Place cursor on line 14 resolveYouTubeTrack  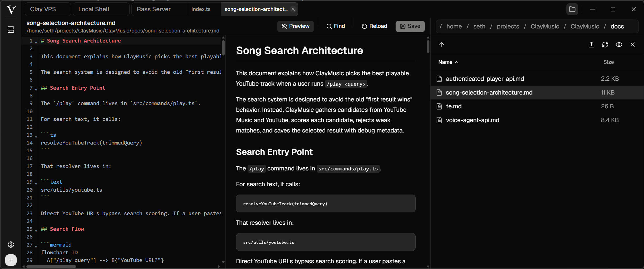pyautogui.click(x=91, y=143)
